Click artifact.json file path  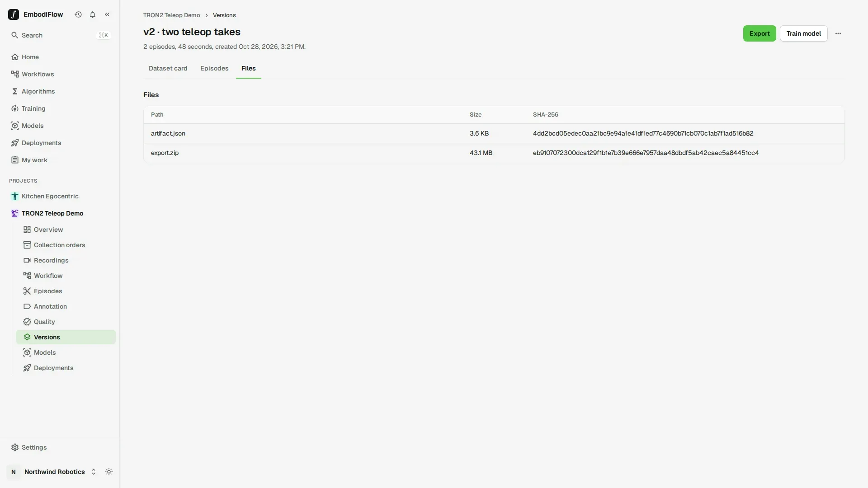[x=168, y=133]
